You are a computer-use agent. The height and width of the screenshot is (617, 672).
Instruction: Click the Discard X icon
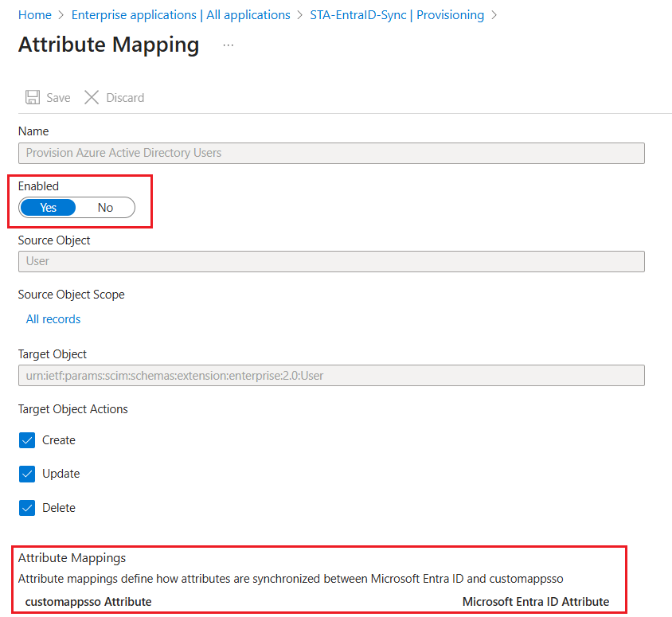[92, 97]
